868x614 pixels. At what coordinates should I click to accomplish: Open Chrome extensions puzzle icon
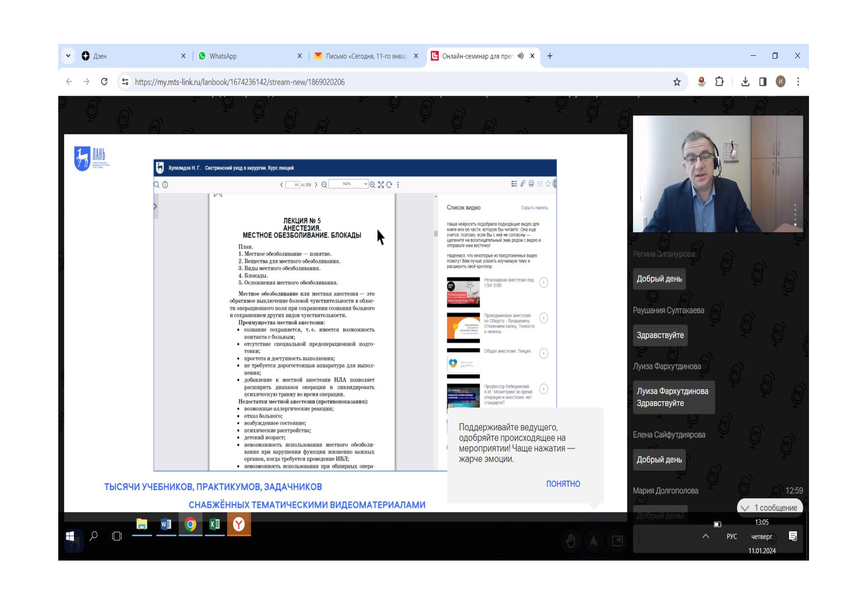click(x=720, y=82)
